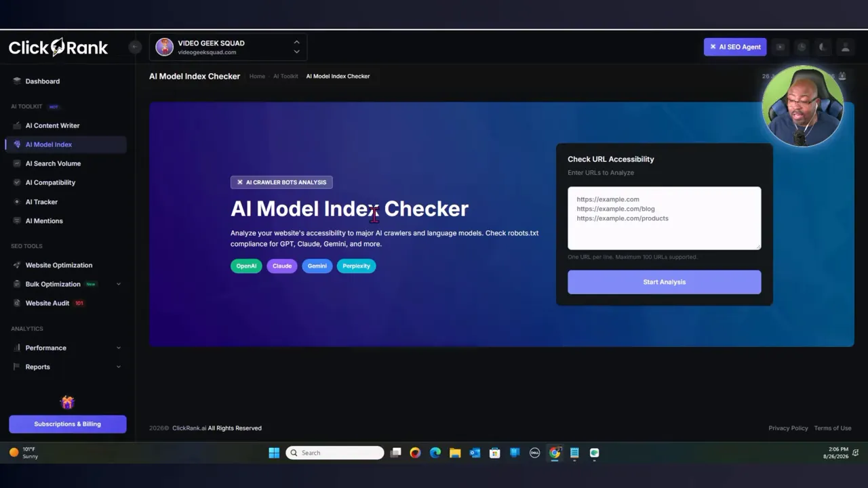Click ClickRank.ai footer link
The image size is (868, 488).
point(189,428)
